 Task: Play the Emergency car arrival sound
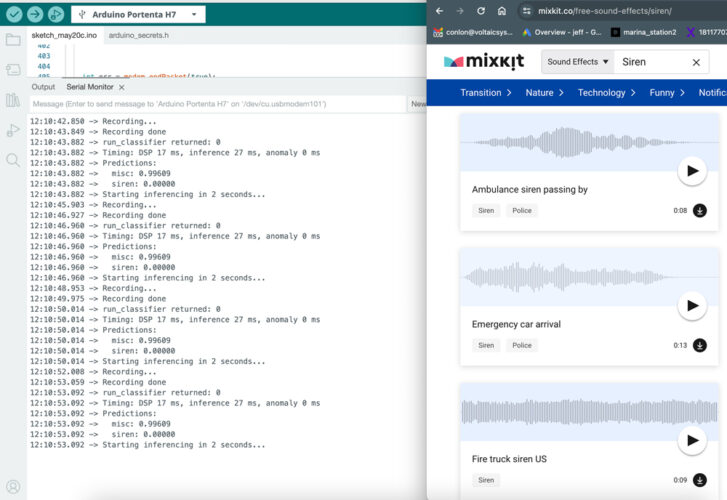(x=691, y=306)
